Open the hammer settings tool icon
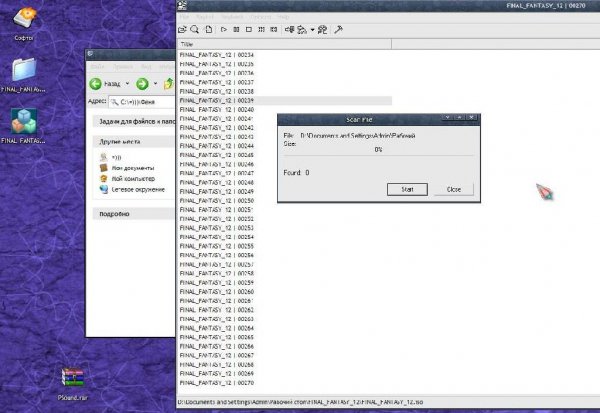The image size is (600, 413). pyautogui.click(x=338, y=29)
